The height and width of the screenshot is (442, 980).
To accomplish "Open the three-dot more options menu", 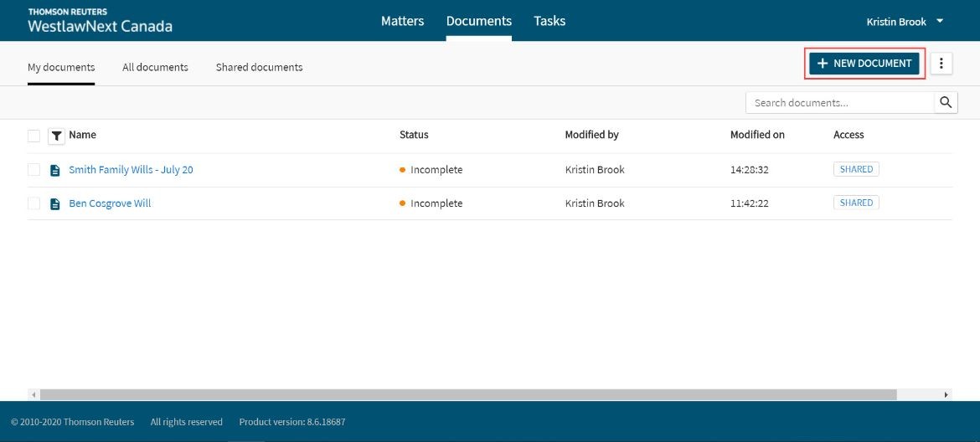I will (941, 63).
